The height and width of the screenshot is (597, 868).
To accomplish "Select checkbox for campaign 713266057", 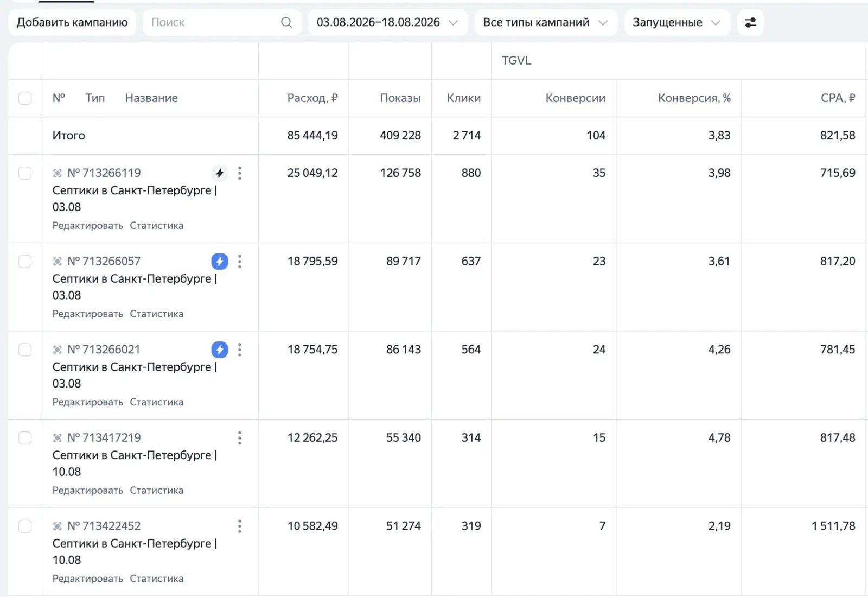I will click(25, 262).
